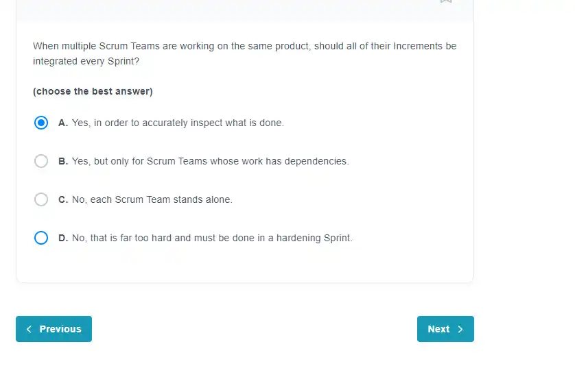Select radio button for hardening Sprint answer
The height and width of the screenshot is (392, 575).
[x=41, y=238]
